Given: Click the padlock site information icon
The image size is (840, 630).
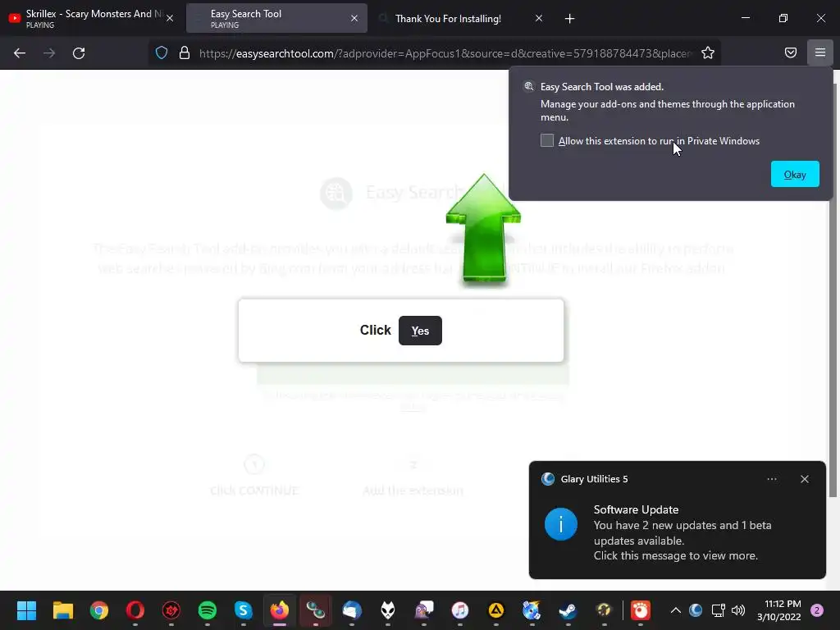Looking at the screenshot, I should (185, 53).
